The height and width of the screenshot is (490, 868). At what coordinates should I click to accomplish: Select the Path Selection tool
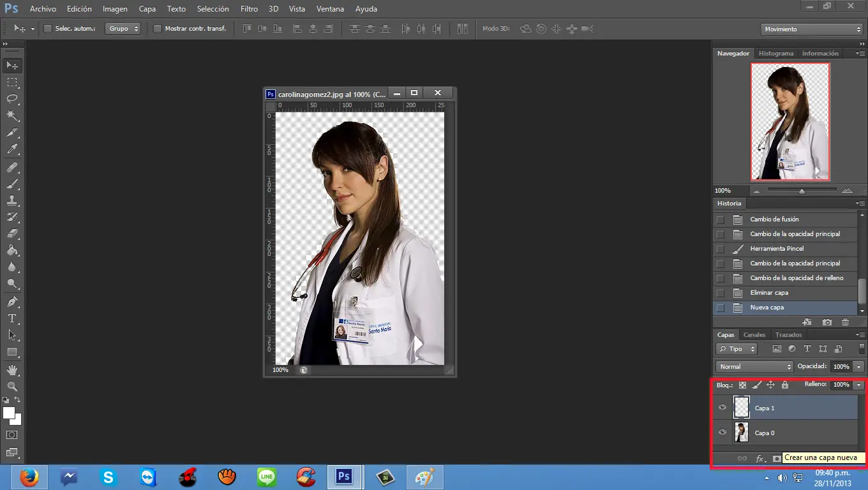coord(12,334)
